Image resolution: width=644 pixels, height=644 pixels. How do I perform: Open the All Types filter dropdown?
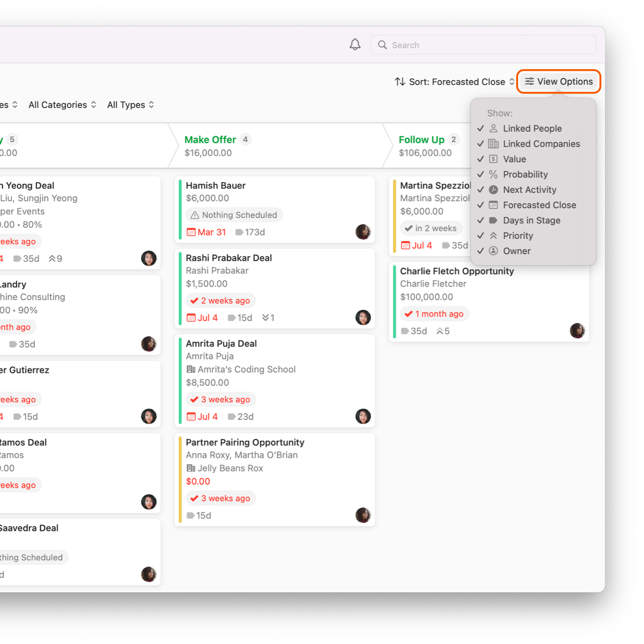pyautogui.click(x=130, y=105)
